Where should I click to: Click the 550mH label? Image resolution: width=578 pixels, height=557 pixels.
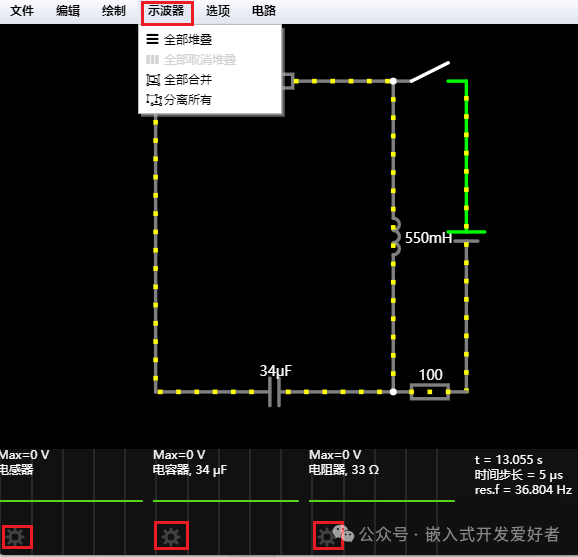tap(428, 238)
